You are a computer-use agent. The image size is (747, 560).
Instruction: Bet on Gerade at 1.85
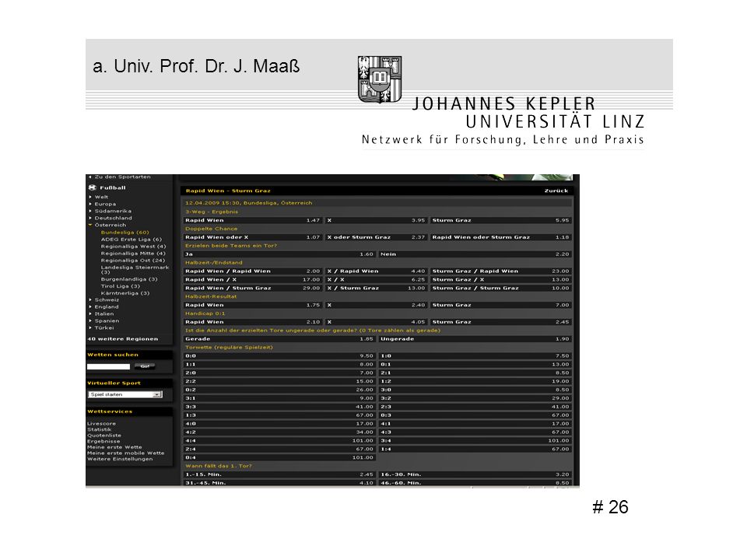tap(279, 339)
